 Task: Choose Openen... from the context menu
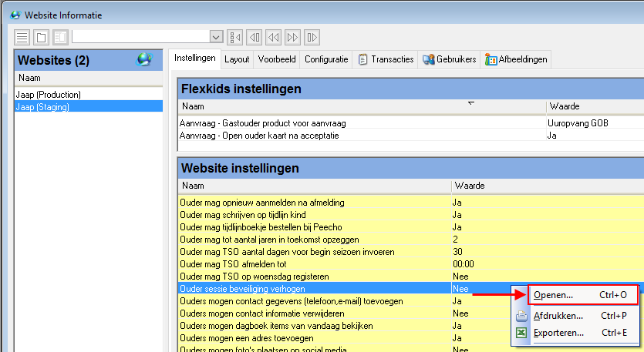click(x=553, y=295)
